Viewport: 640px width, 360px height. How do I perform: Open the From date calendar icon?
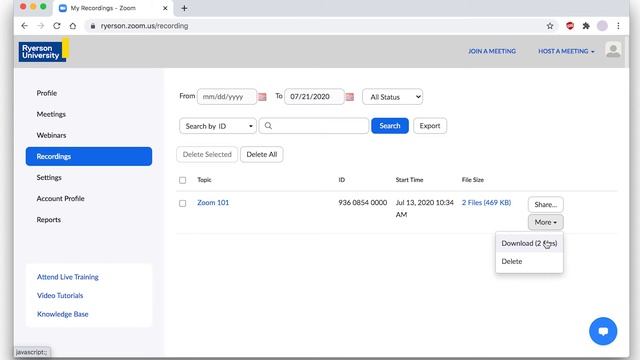[x=262, y=97]
